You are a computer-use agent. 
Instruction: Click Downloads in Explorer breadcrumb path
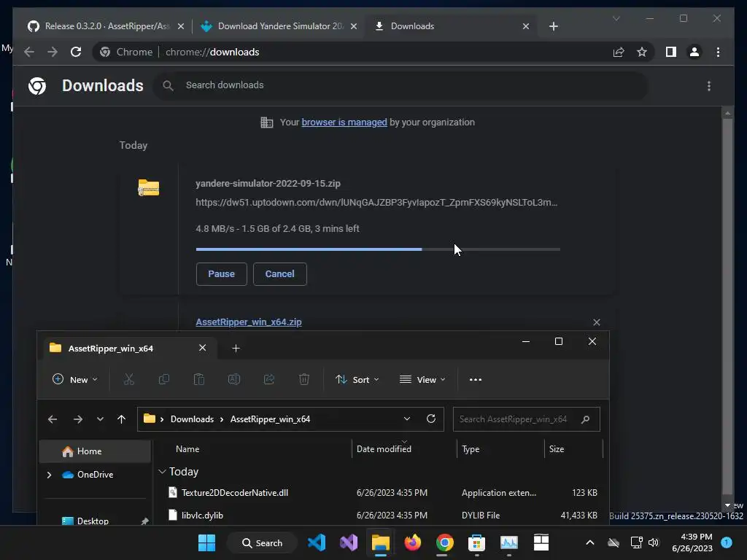tap(192, 419)
